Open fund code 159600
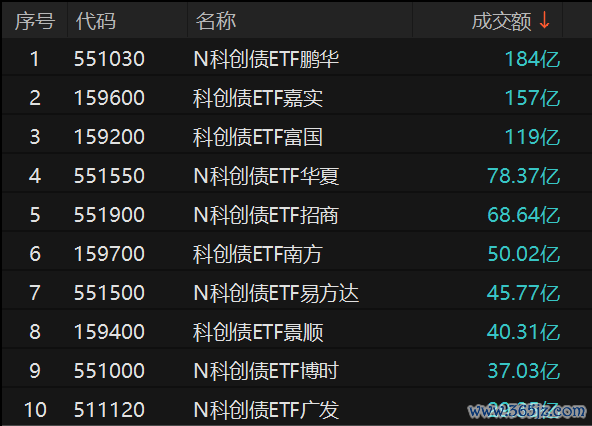Screen dimensions: 592x426 click(109, 98)
